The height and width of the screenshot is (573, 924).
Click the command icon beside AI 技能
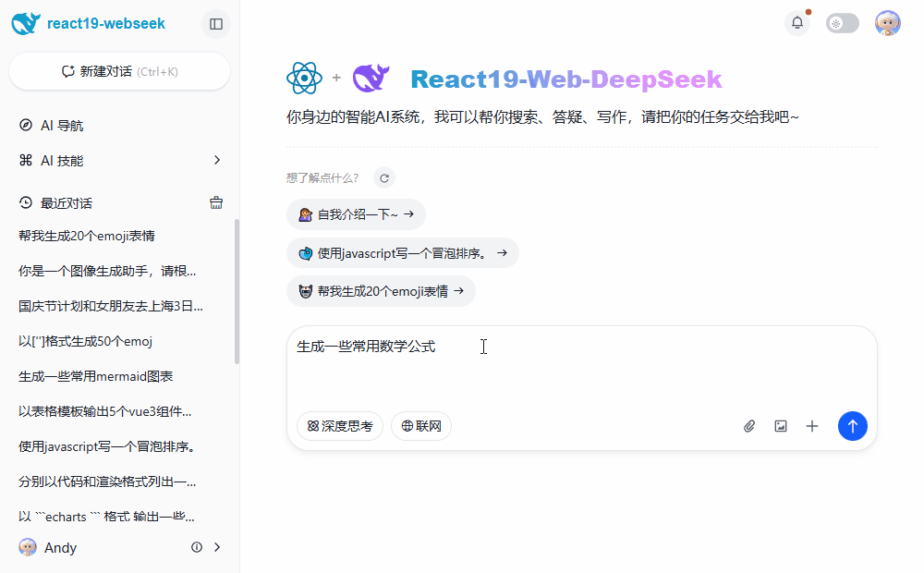(25, 160)
